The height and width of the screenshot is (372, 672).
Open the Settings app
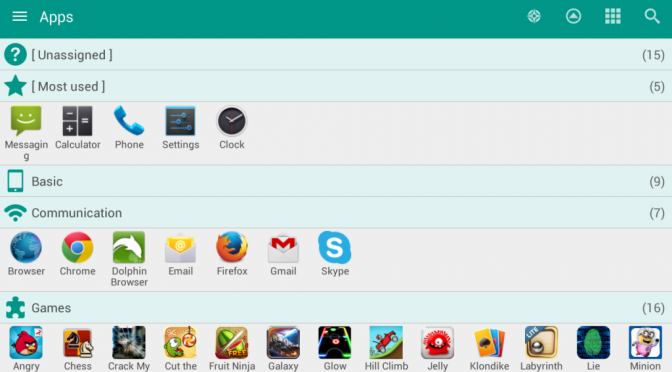180,128
